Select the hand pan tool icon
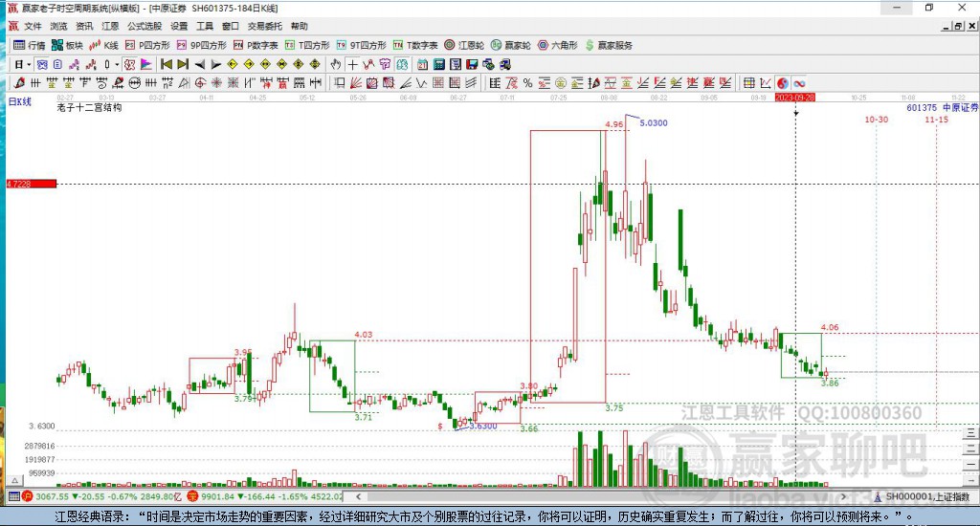This screenshot has height=526, width=980. tap(335, 64)
